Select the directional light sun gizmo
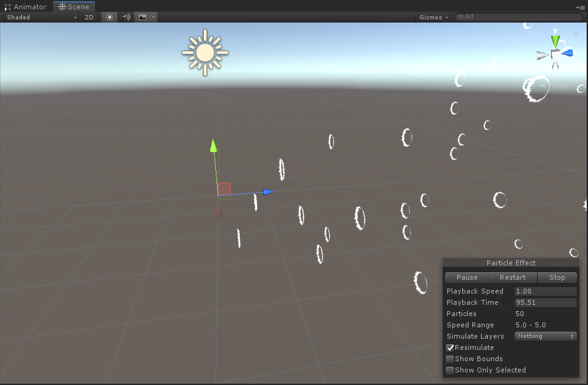 point(205,53)
